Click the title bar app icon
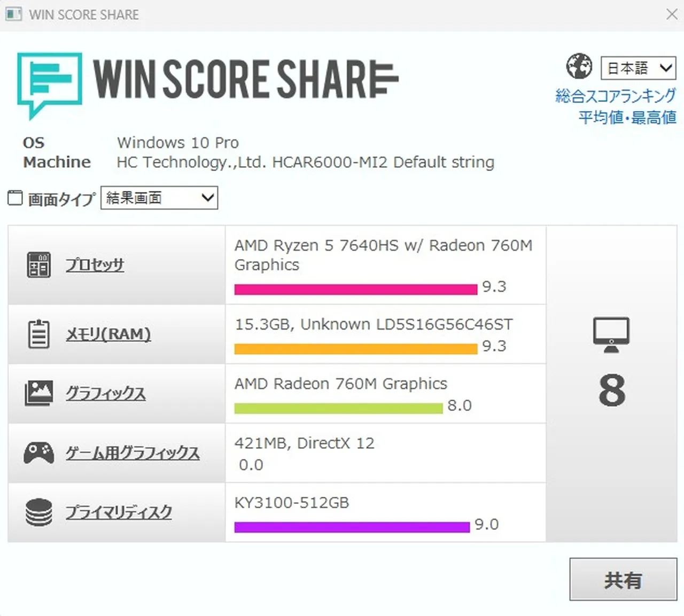 point(13,14)
